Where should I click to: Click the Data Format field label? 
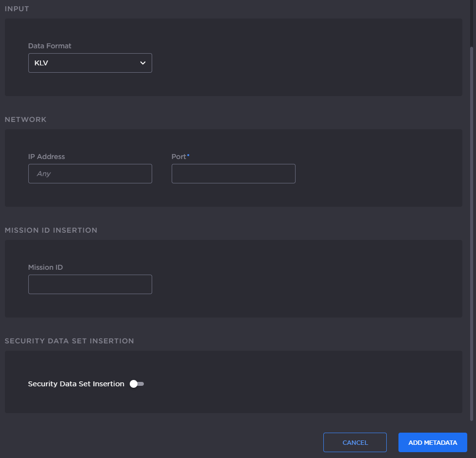[x=50, y=46]
